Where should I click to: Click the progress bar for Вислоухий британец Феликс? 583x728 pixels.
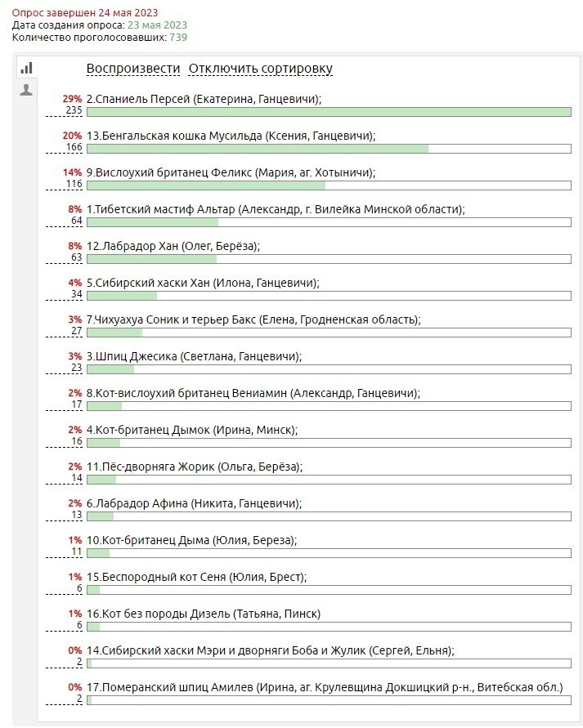tap(329, 185)
